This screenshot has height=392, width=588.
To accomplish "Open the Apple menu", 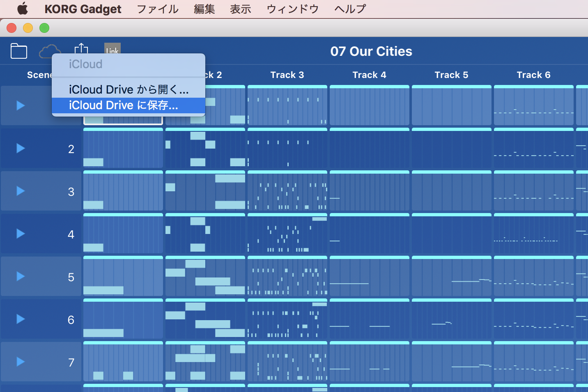I will tap(22, 9).
